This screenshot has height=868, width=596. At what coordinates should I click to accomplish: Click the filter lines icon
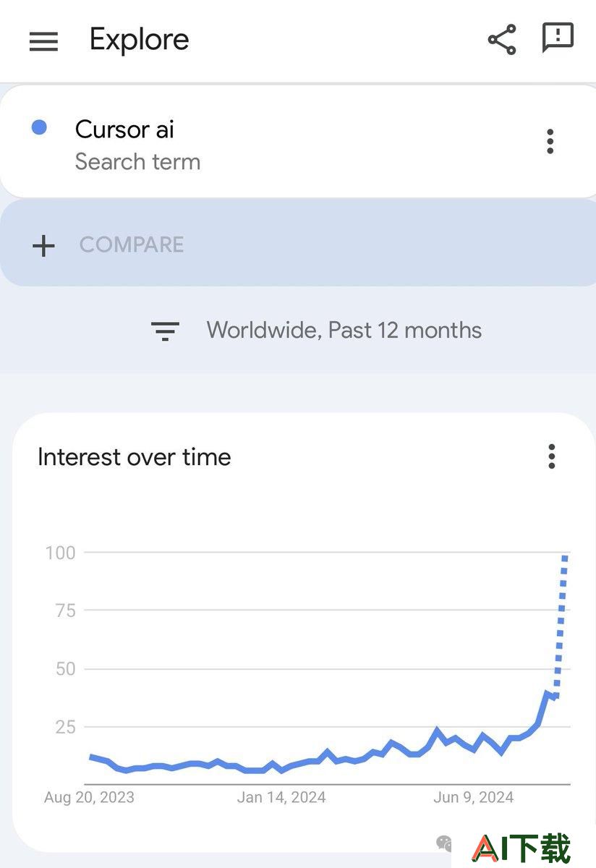165,331
